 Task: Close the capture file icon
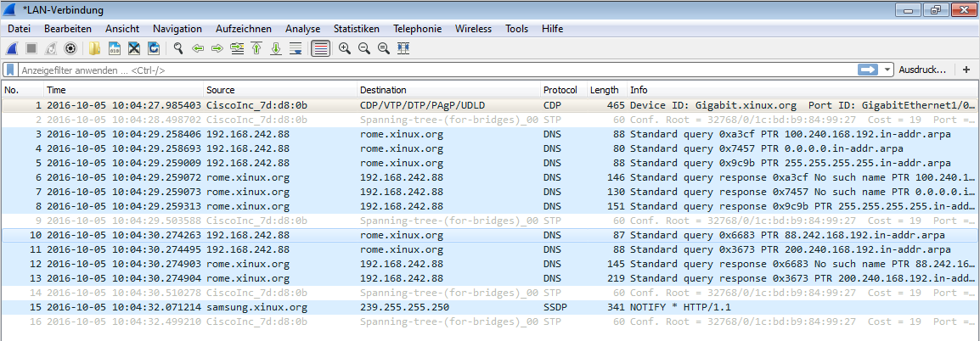point(133,48)
